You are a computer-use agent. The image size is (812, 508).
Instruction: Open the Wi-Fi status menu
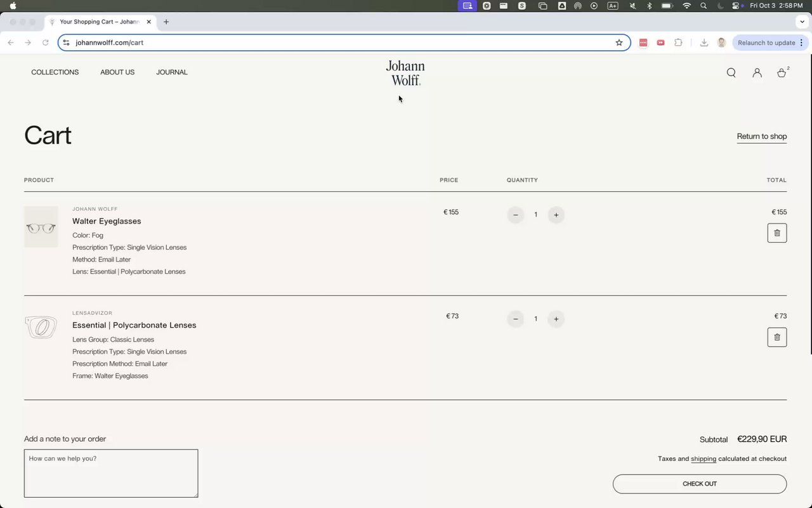pyautogui.click(x=686, y=6)
